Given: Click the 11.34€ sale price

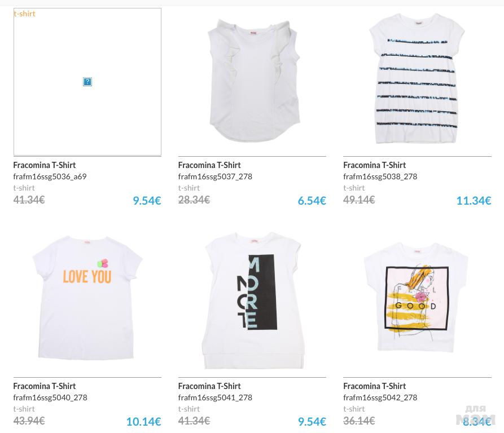Looking at the screenshot, I should (474, 201).
